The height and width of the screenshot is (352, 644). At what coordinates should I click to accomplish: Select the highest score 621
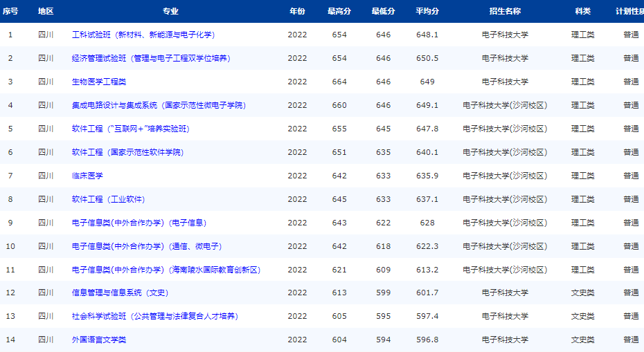click(x=339, y=270)
